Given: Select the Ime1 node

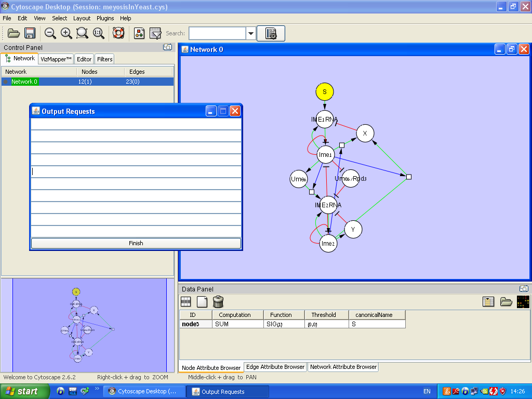Looking at the screenshot, I should (x=325, y=155).
